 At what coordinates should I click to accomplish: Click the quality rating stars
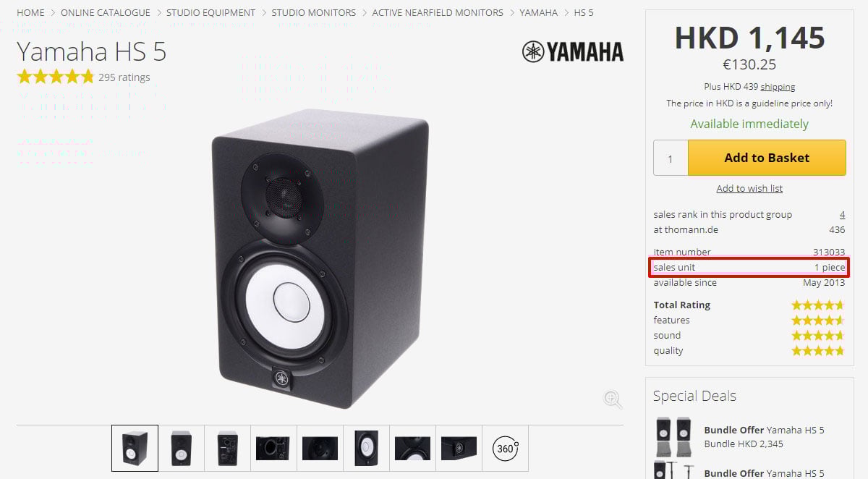tap(818, 350)
